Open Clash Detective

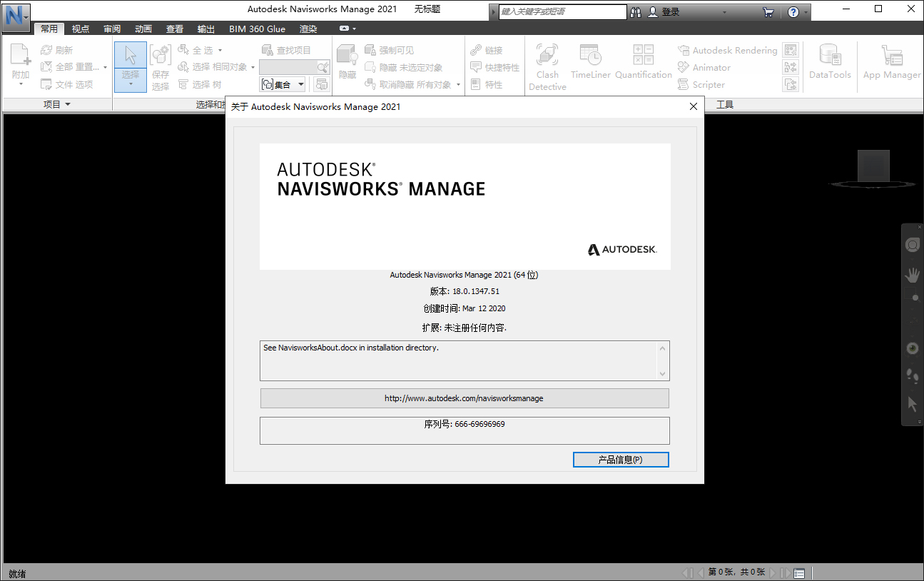click(x=547, y=66)
